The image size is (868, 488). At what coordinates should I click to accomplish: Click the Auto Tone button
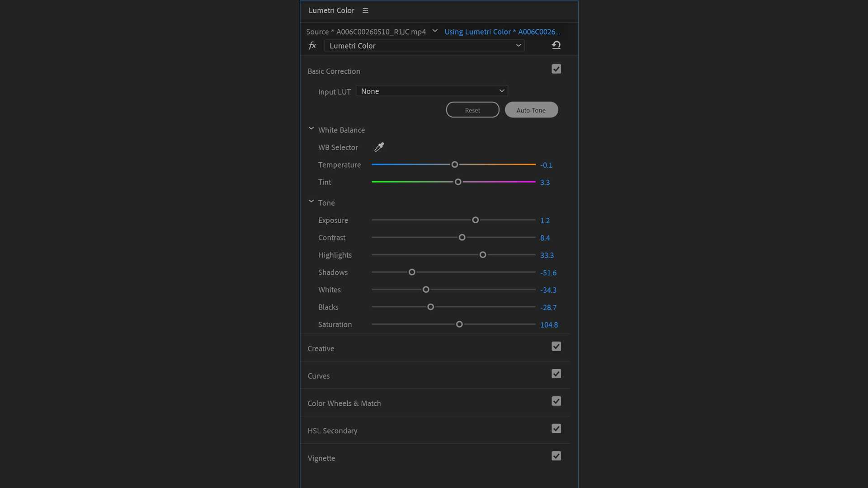531,110
